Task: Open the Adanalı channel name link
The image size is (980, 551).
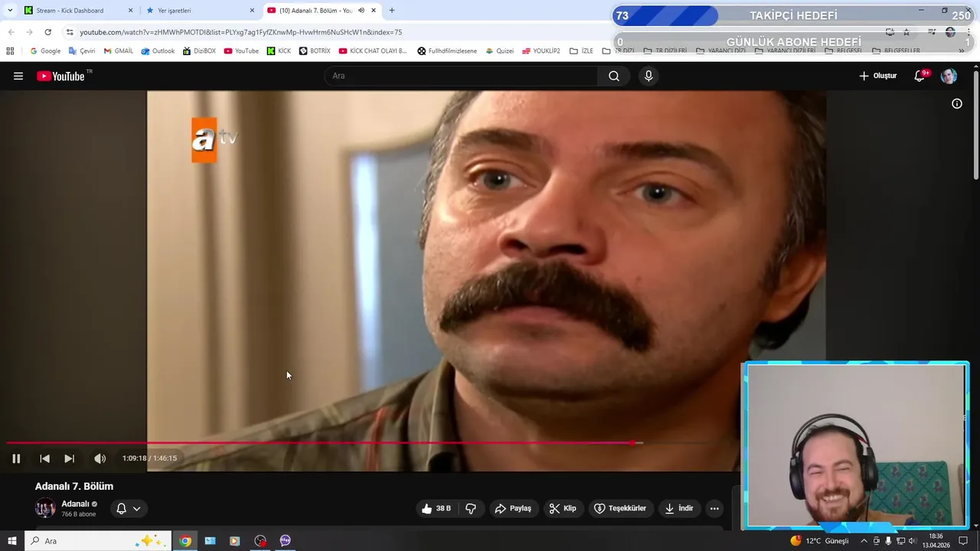Action: tap(76, 504)
